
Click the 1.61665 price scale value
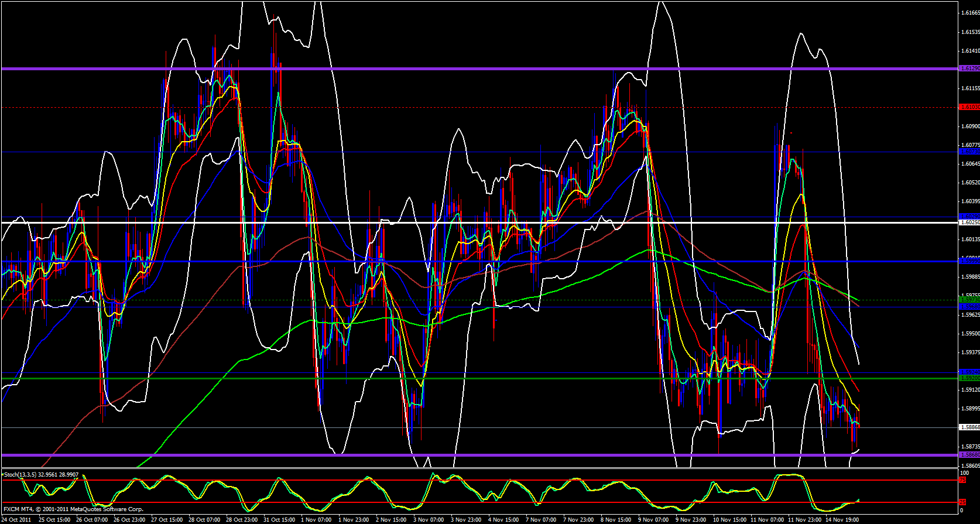point(970,13)
